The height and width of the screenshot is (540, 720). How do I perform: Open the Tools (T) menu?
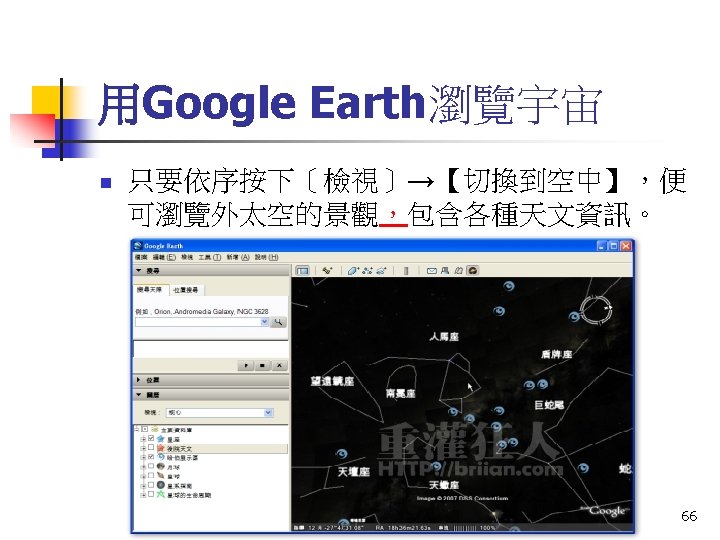[209, 257]
